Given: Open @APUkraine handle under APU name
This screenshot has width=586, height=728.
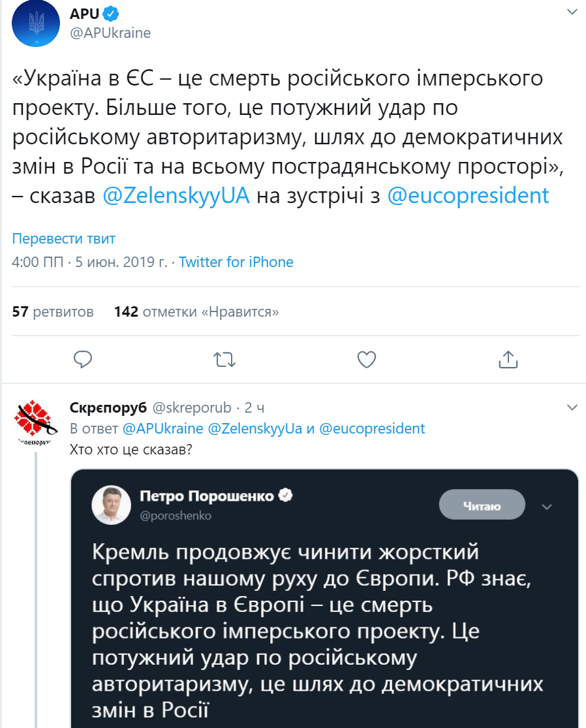Looking at the screenshot, I should coord(110,32).
